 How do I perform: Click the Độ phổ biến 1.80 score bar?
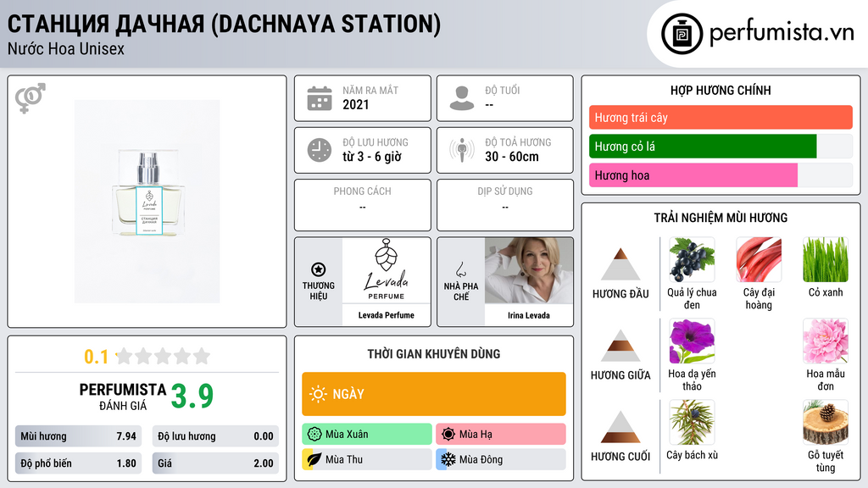click(x=78, y=463)
